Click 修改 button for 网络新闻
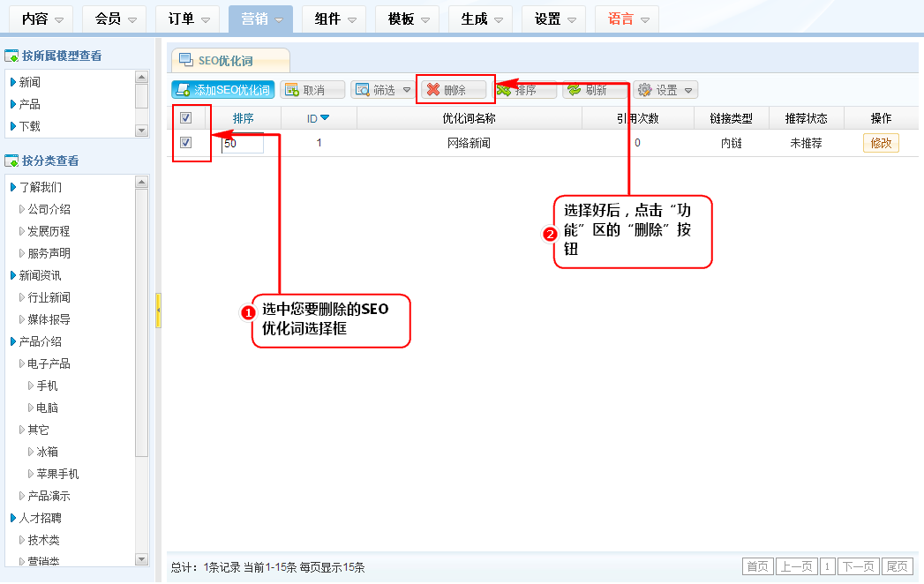The image size is (924, 584). pyautogui.click(x=880, y=143)
